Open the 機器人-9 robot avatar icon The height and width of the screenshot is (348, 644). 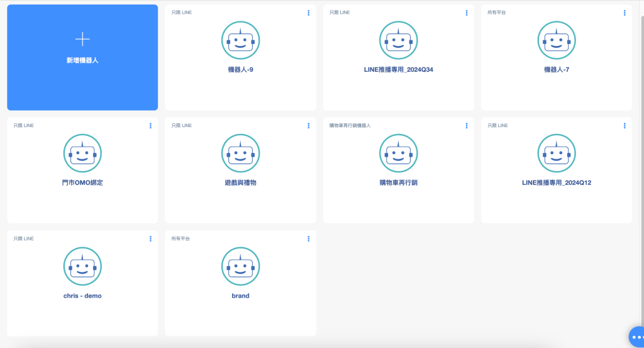[x=240, y=40]
